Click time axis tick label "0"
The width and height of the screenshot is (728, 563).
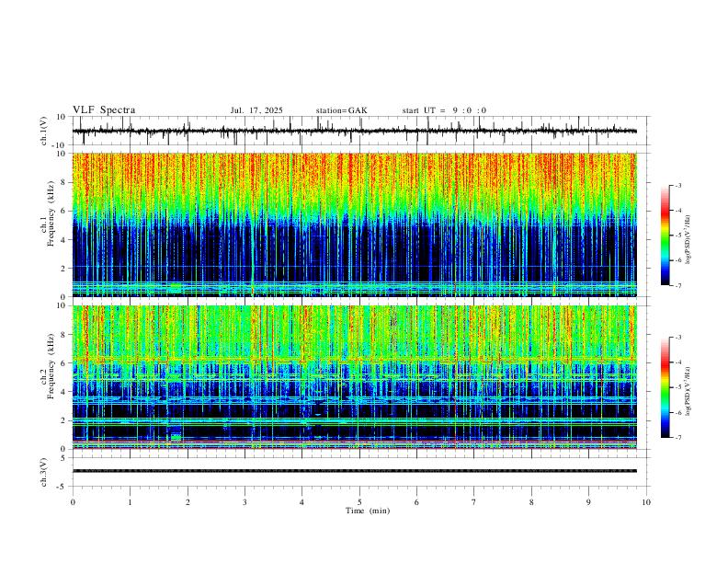73,502
